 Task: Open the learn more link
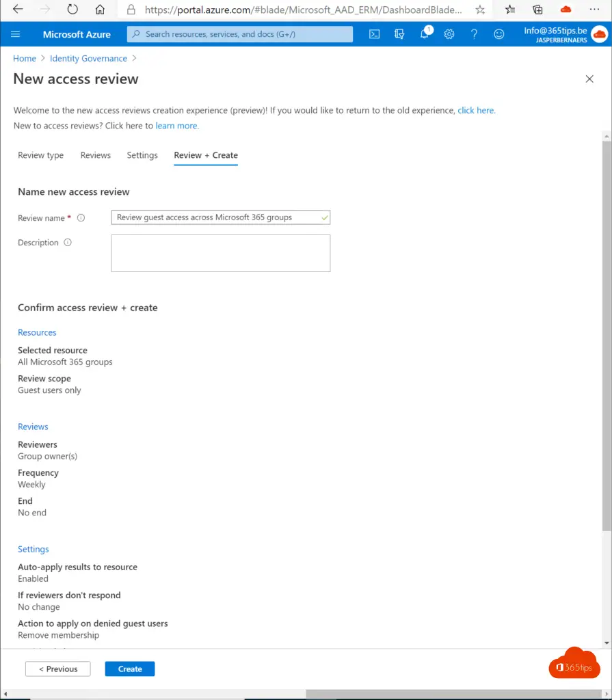177,126
